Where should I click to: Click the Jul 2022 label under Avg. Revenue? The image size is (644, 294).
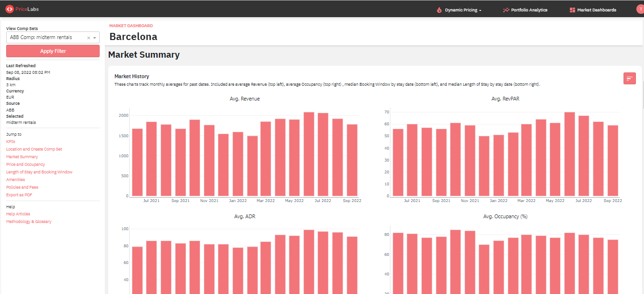pyautogui.click(x=323, y=201)
